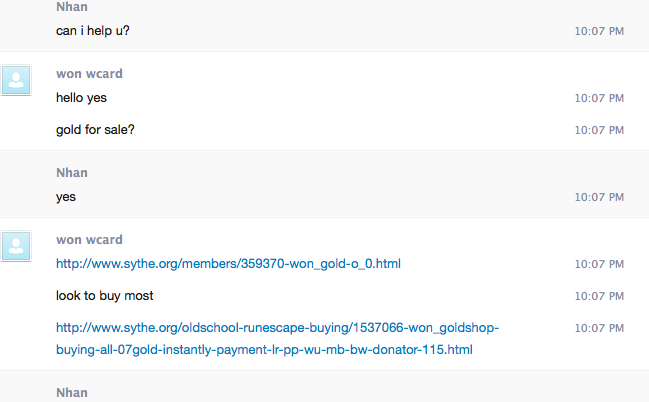Click the Nhan name above 'can i help u?'
Screen dimensions: 649x402
(x=72, y=7)
